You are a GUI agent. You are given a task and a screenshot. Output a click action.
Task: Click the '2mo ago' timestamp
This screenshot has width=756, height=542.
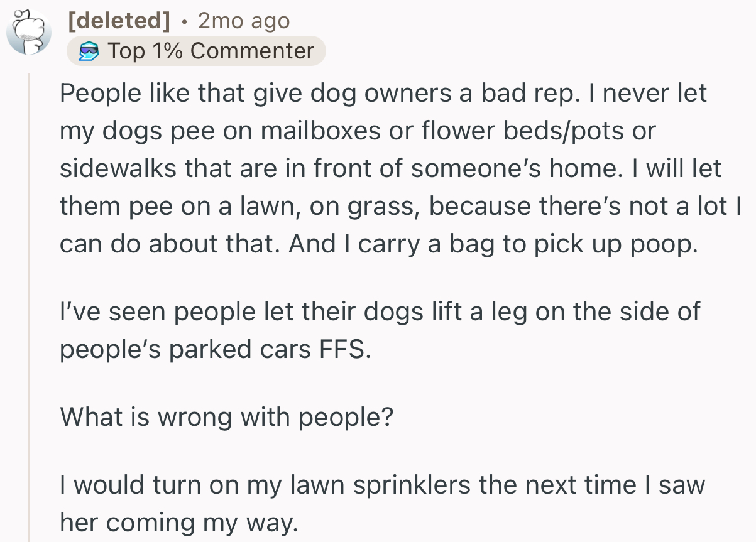tap(243, 20)
